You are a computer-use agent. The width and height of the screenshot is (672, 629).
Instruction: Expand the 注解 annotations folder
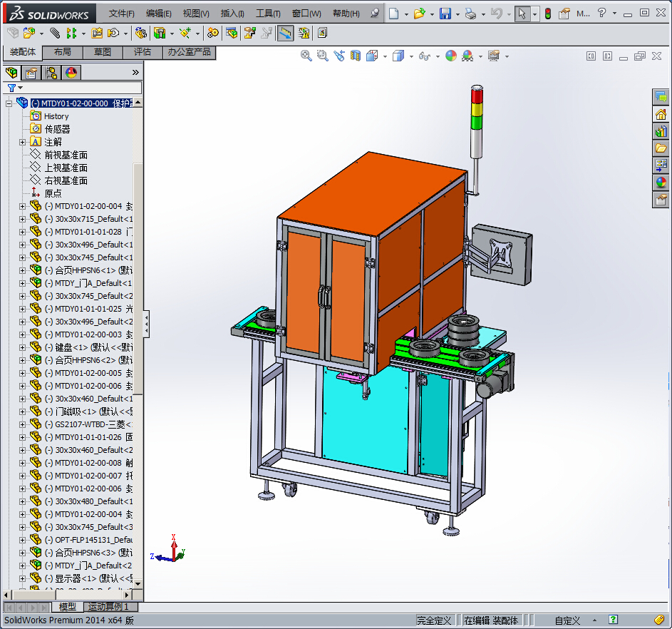(22, 142)
